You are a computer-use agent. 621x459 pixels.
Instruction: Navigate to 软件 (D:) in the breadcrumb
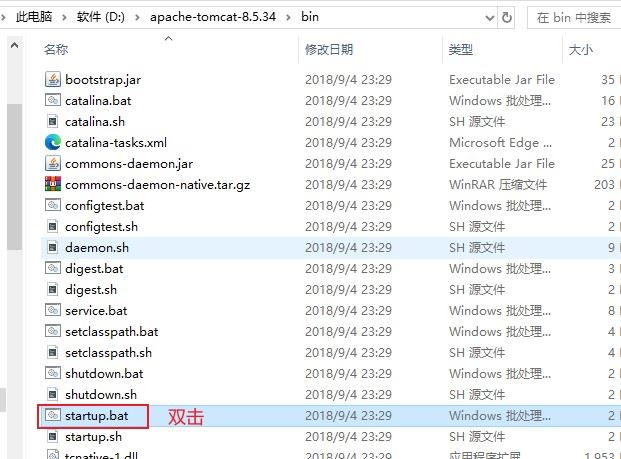[x=101, y=17]
